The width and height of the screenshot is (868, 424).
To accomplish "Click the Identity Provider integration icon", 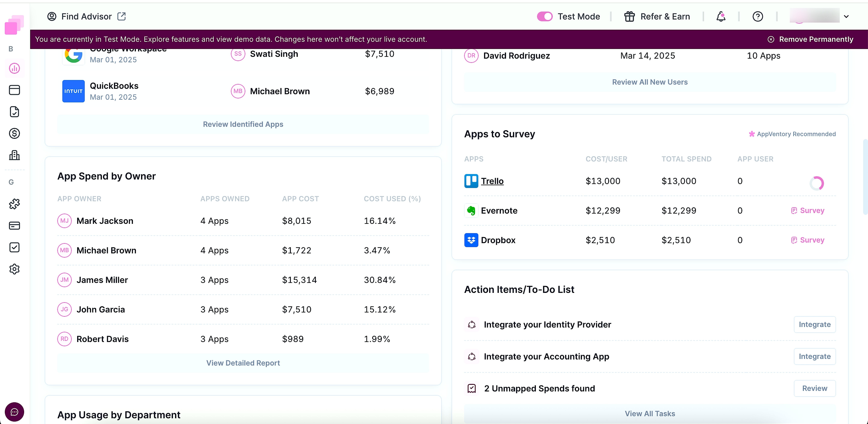I will pyautogui.click(x=472, y=325).
